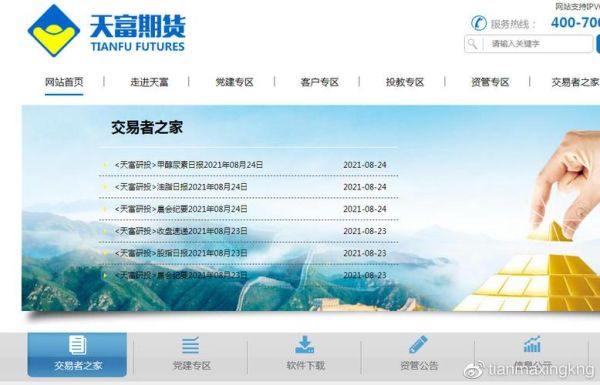The width and height of the screenshot is (600, 385).
Task: Open 收盘速递2021年08月23日 report
Action: click(x=181, y=231)
